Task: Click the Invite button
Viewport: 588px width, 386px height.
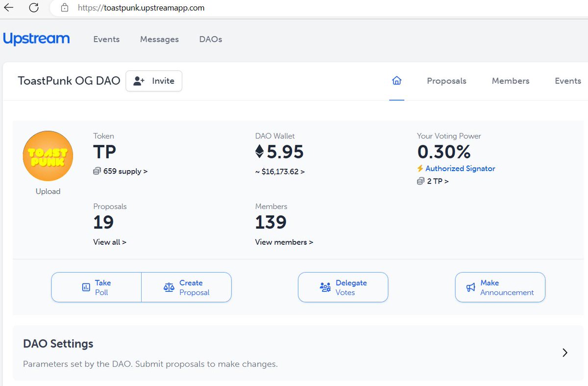Action: point(154,81)
